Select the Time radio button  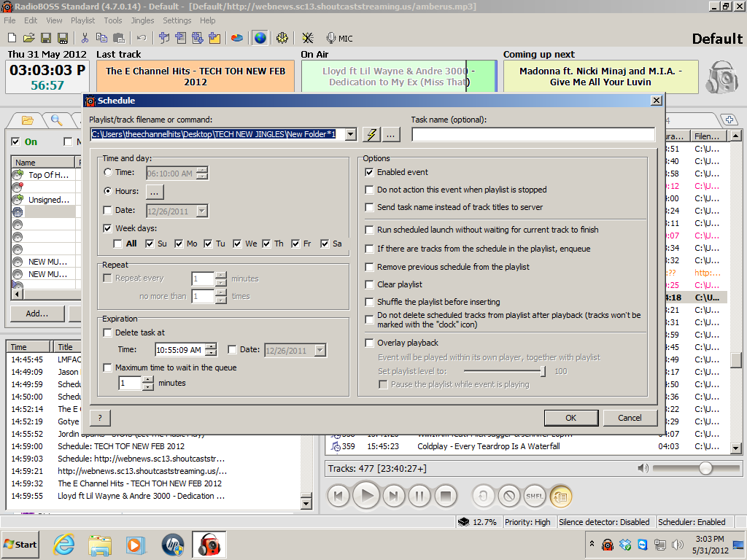[x=108, y=172]
